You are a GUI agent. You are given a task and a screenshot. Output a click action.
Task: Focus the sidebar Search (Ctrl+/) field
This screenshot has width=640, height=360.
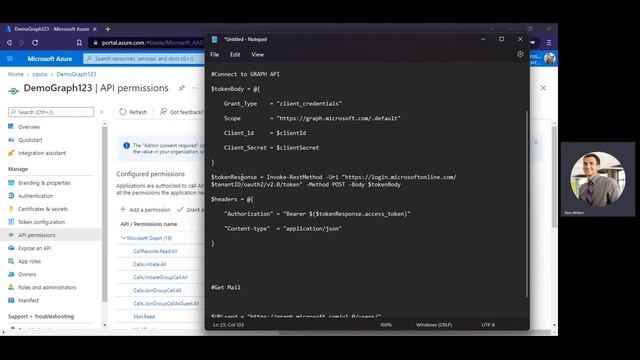pyautogui.click(x=51, y=112)
